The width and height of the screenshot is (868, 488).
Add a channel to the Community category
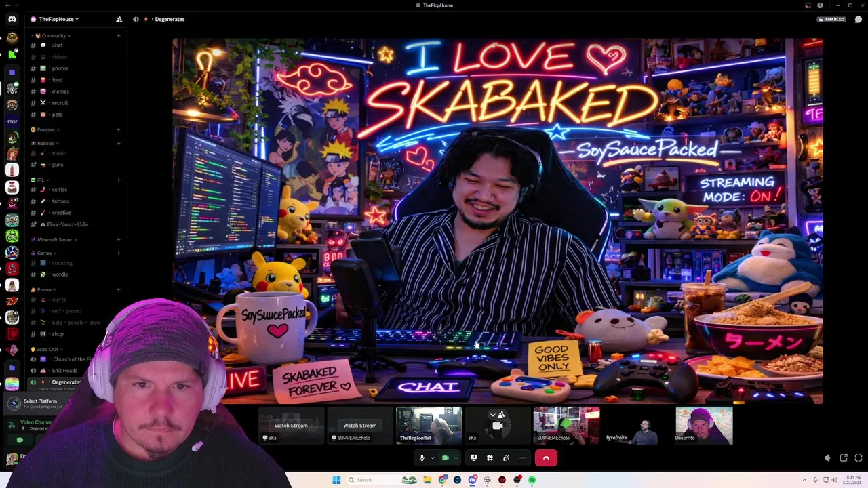pyautogui.click(x=118, y=35)
